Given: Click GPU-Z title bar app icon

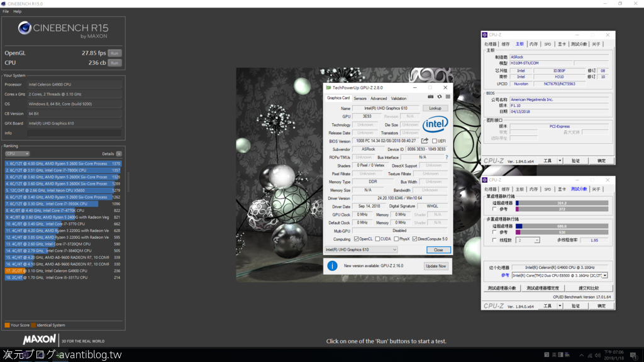Looking at the screenshot, I should pos(328,87).
